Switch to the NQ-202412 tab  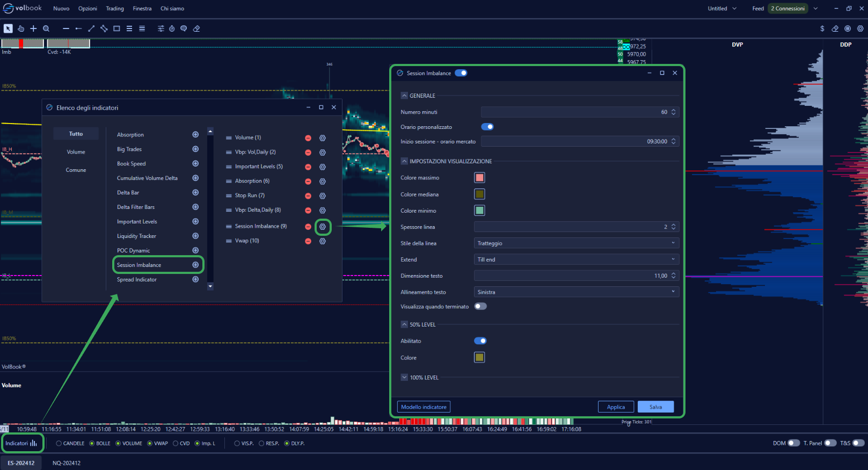[x=67, y=463]
